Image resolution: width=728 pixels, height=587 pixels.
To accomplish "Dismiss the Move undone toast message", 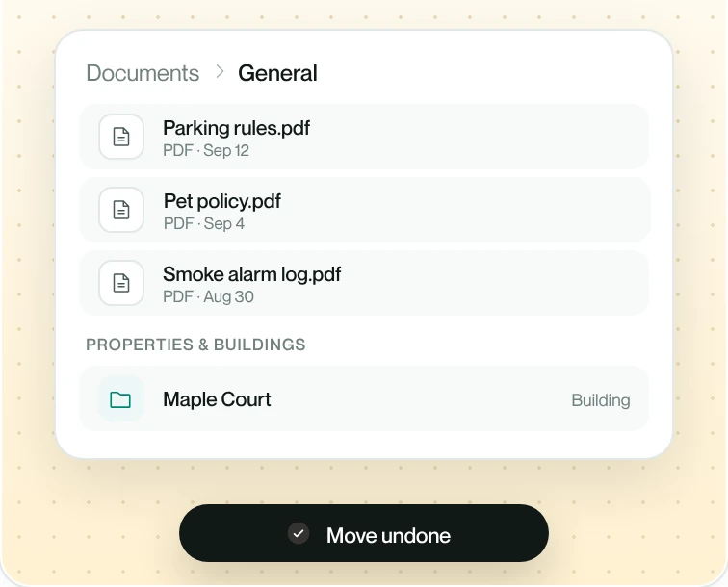I will tap(364, 533).
